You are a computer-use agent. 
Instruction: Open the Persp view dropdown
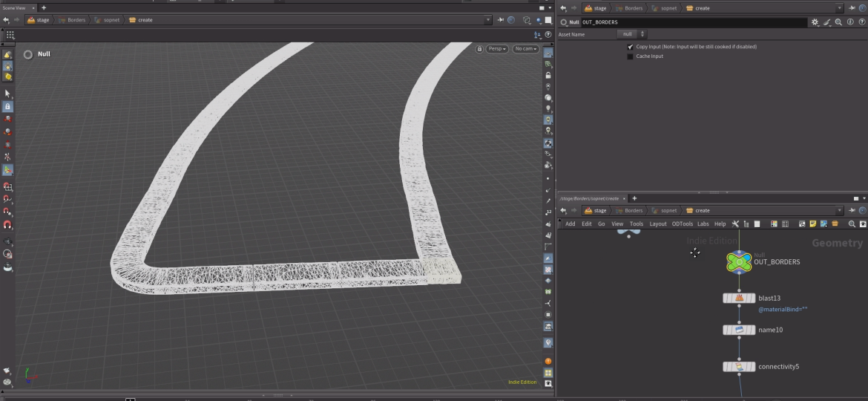click(497, 49)
